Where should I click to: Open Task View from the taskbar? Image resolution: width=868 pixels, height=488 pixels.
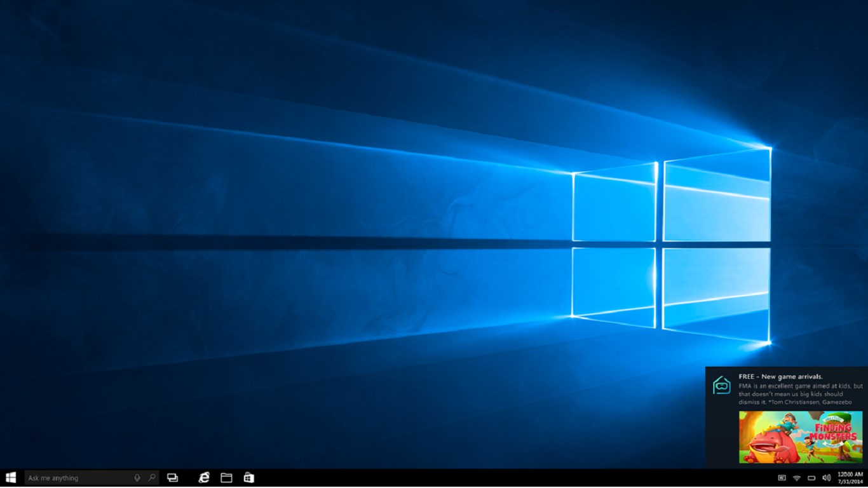click(x=172, y=478)
